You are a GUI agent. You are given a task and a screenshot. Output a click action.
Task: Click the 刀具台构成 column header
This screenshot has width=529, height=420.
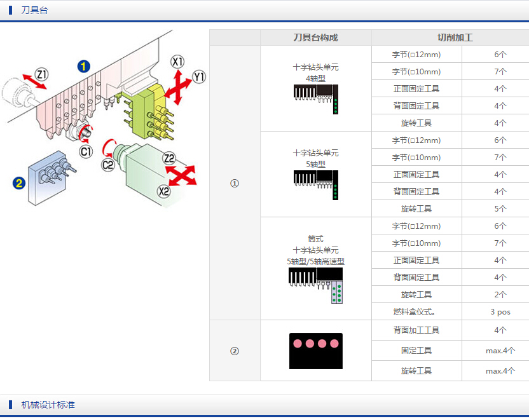[315, 37]
